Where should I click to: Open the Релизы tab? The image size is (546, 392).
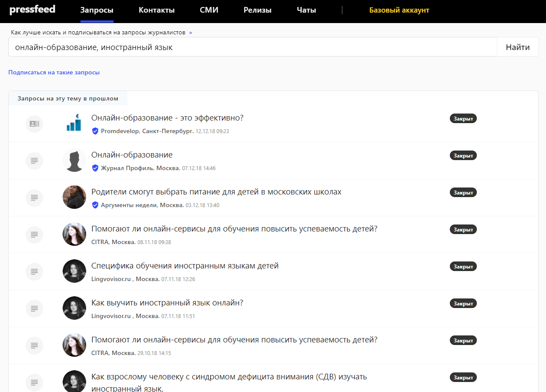click(x=258, y=10)
